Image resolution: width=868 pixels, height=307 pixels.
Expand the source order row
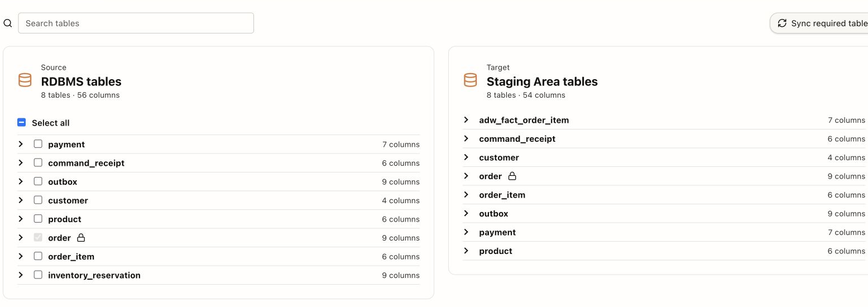(21, 237)
